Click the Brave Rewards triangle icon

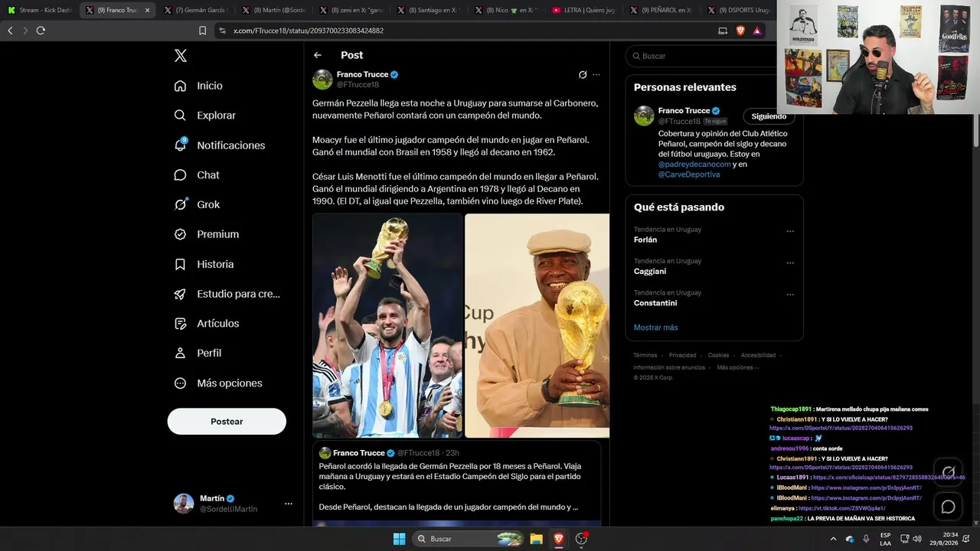tap(757, 31)
